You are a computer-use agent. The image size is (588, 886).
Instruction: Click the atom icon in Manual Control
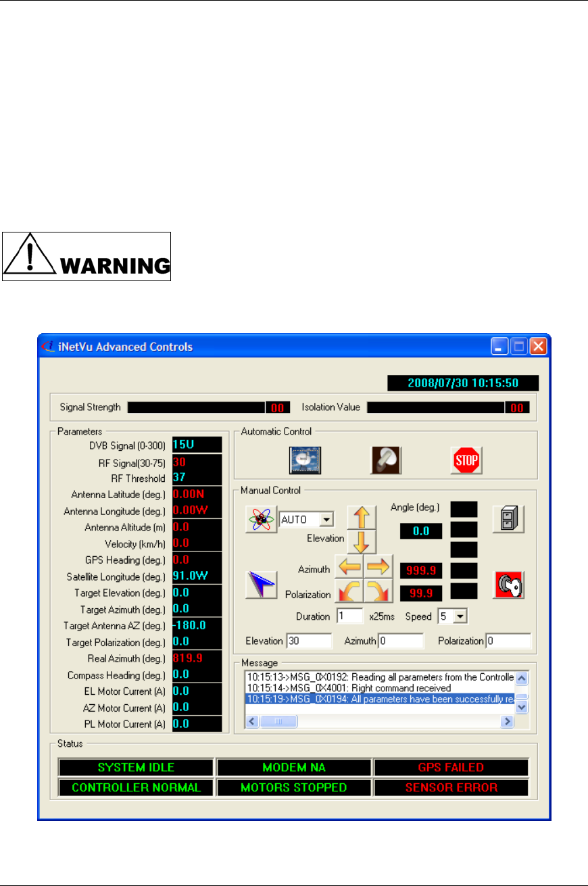pos(261,519)
